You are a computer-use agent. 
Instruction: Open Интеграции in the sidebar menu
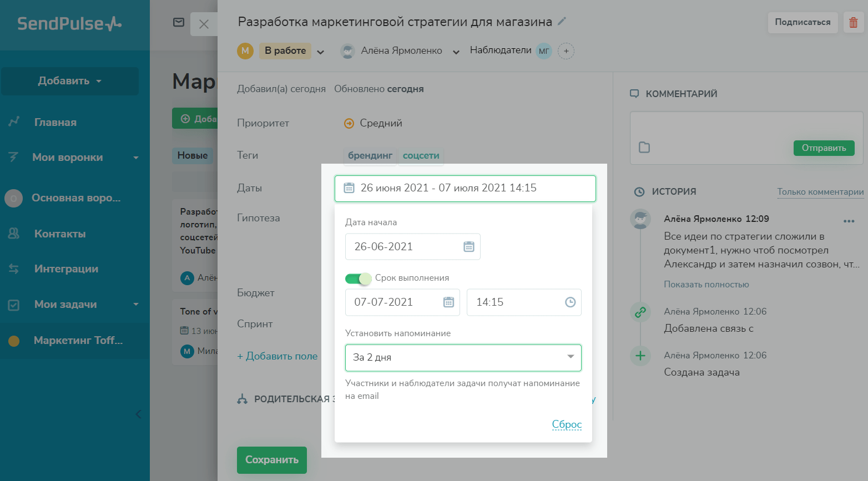66,269
